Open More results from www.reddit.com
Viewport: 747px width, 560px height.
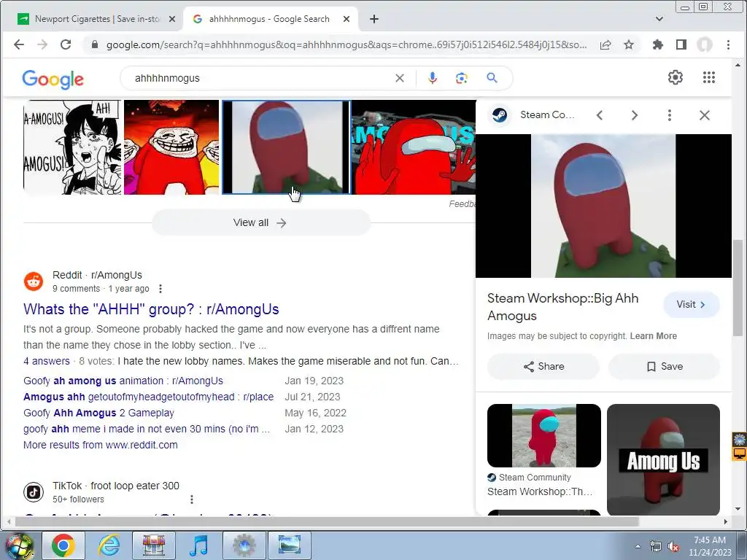pyautogui.click(x=101, y=445)
